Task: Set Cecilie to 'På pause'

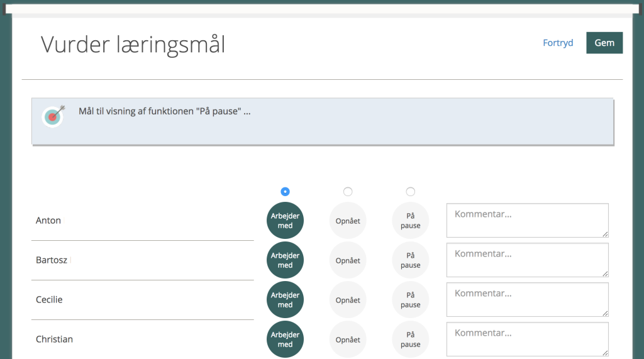Action: [x=411, y=300]
